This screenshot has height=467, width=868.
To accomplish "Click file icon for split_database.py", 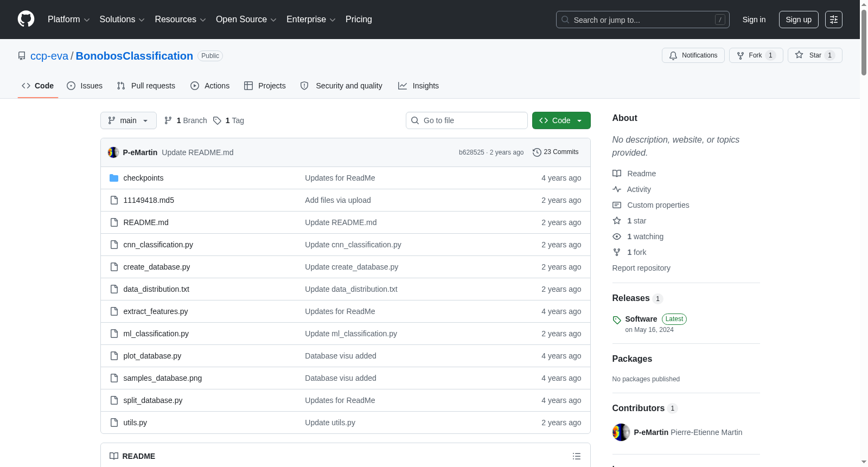I will pyautogui.click(x=114, y=400).
